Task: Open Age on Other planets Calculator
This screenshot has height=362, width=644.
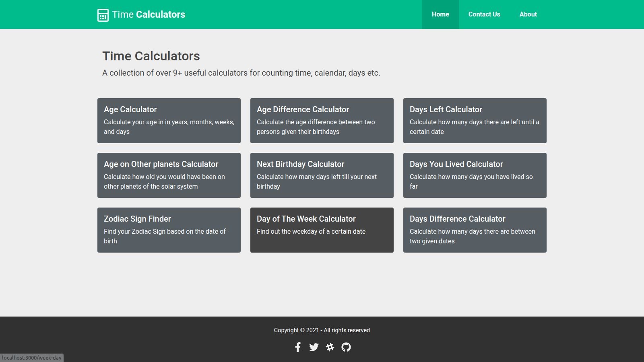Action: pos(169,175)
